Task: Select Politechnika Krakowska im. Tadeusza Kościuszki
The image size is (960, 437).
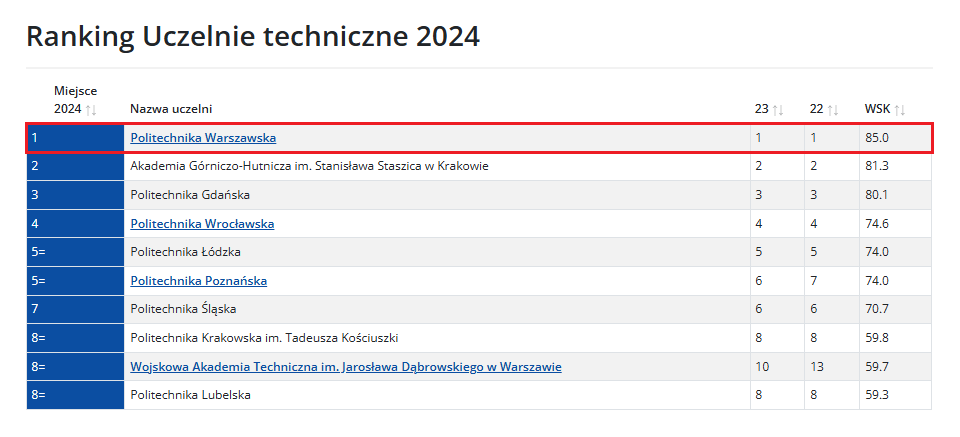Action: [x=265, y=338]
